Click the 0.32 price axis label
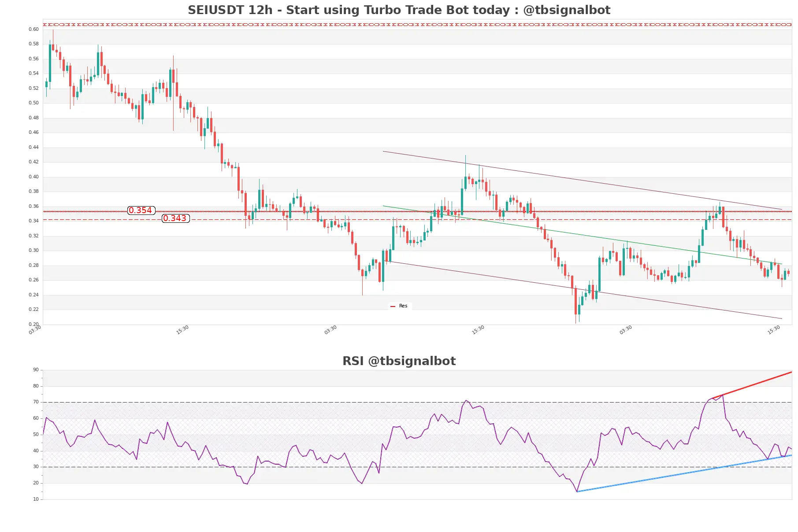The width and height of the screenshot is (798, 532). tap(33, 236)
